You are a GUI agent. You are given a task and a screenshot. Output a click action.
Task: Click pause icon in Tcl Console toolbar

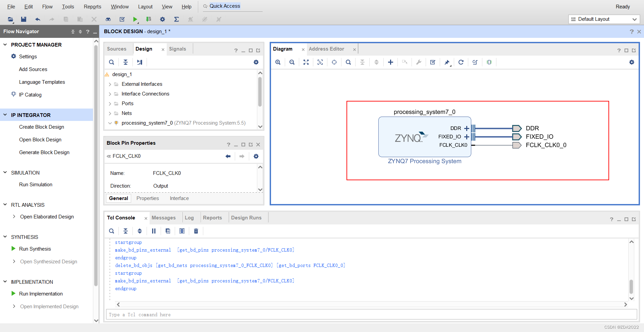click(154, 231)
